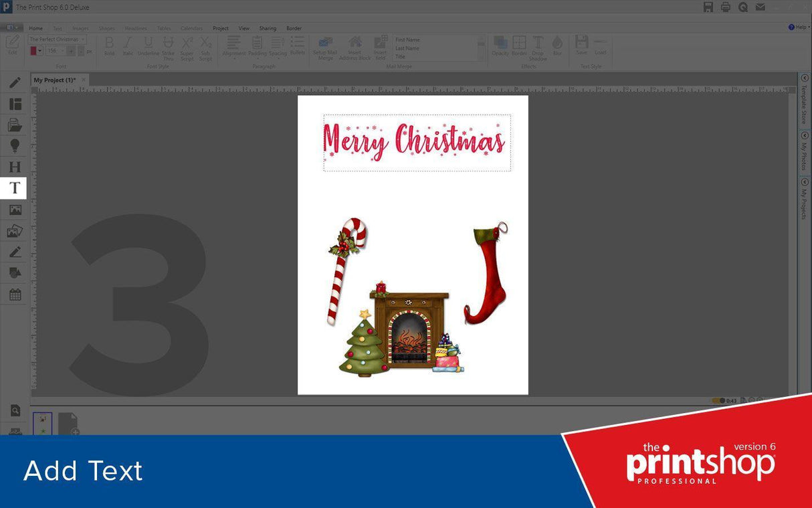This screenshot has width=812, height=508.
Task: Open the Sharing menu tab
Action: (268, 28)
